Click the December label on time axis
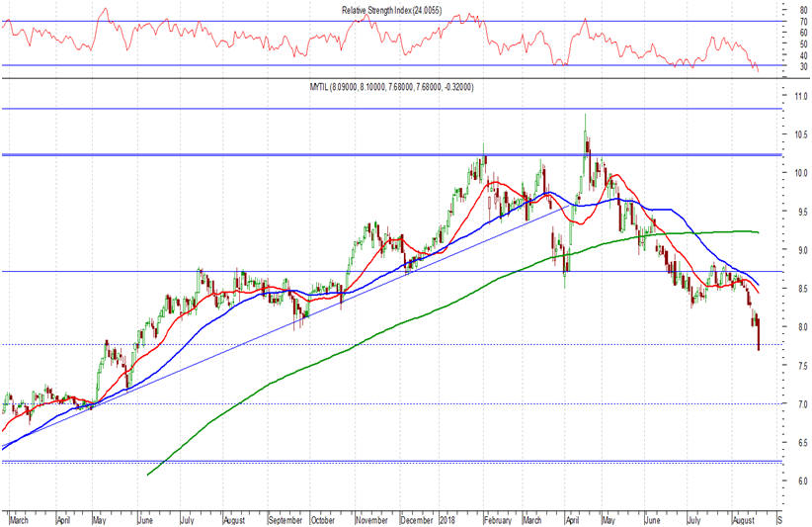 417,520
